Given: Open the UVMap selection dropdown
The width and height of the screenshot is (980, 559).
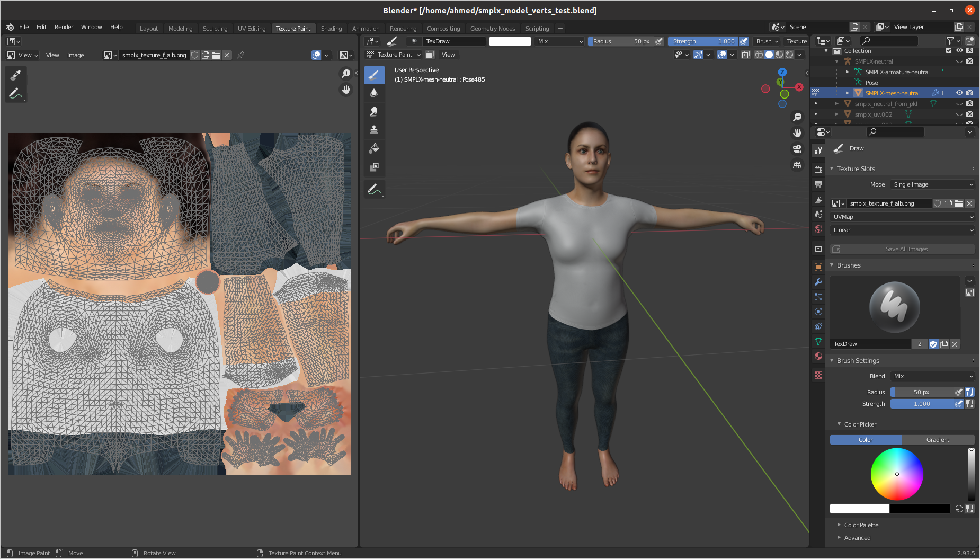Looking at the screenshot, I should click(902, 217).
